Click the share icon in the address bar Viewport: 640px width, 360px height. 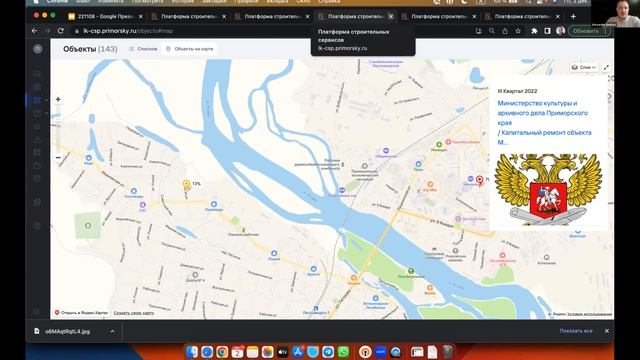(x=505, y=31)
